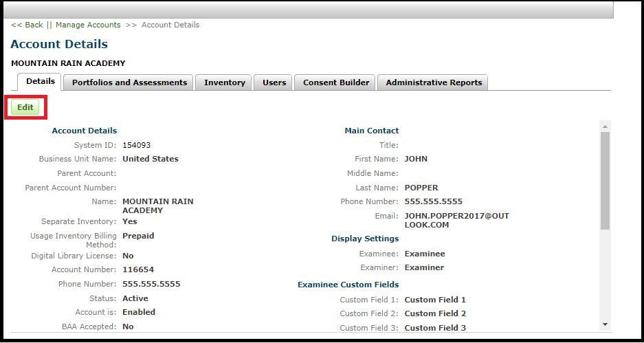Click the BAA Accepted value No

tap(128, 327)
